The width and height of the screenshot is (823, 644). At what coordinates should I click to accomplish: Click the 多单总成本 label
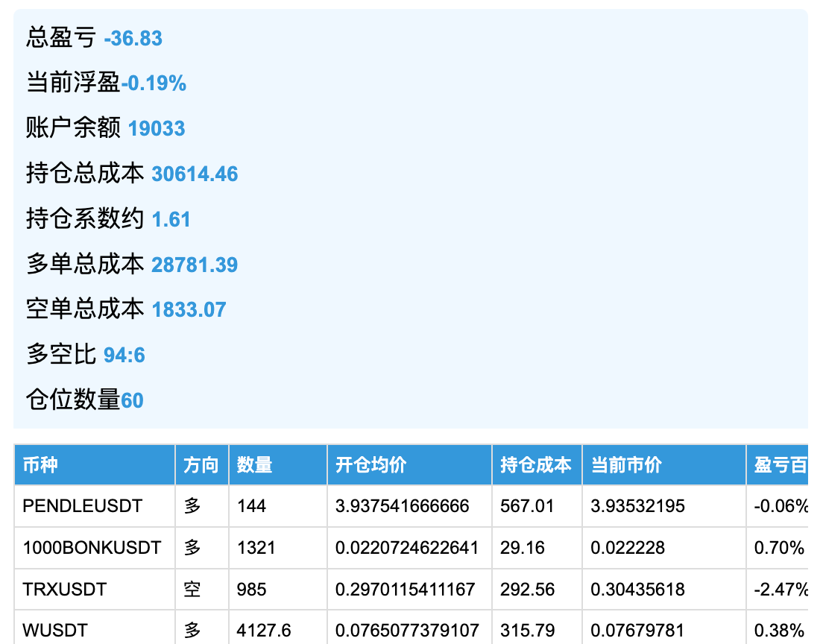click(85, 264)
